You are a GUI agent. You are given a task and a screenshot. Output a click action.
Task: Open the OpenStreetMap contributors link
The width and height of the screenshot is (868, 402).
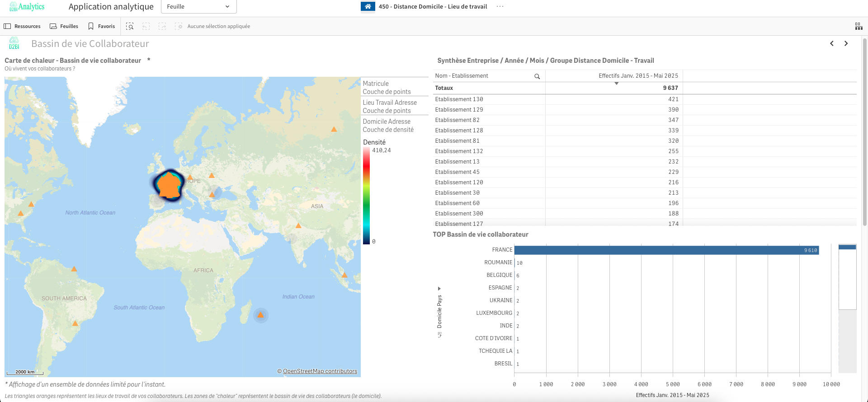(x=320, y=371)
